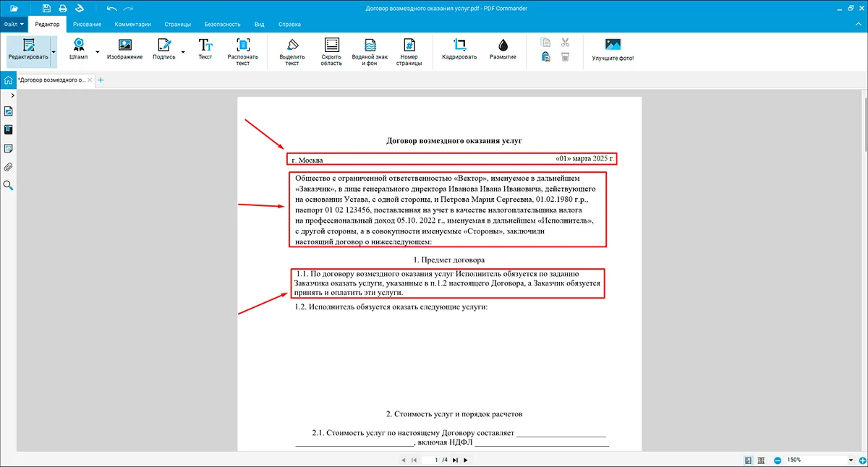Click the heading Договор возмездного оказания услуг
This screenshot has width=868, height=467.
(x=454, y=141)
